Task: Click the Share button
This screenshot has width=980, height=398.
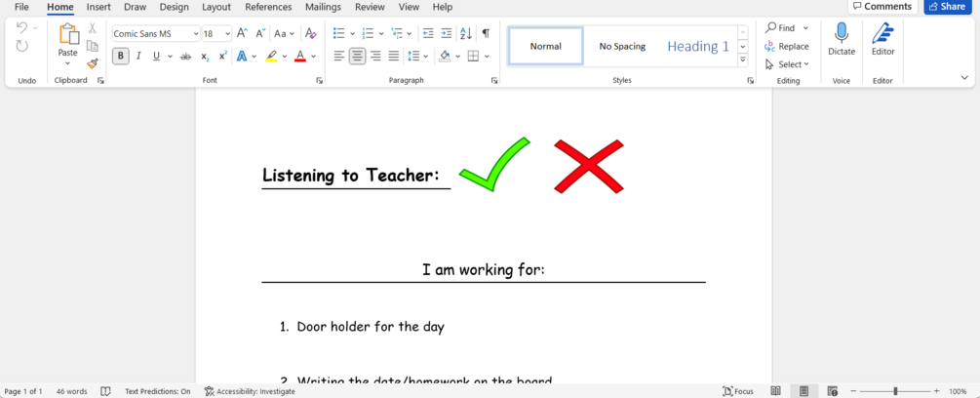Action: 949,6
